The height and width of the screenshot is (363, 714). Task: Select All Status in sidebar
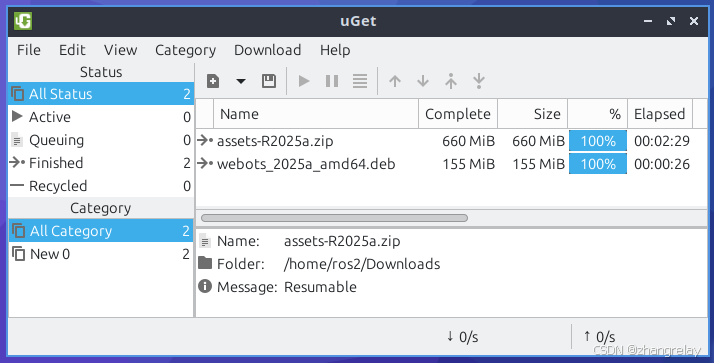coord(101,94)
